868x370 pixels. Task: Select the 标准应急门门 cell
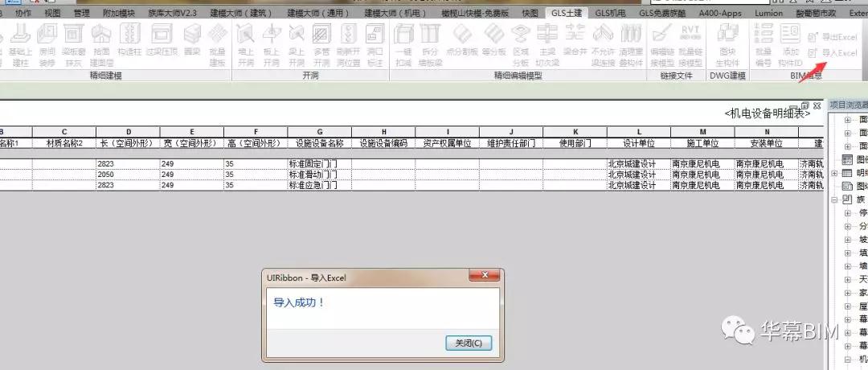(x=319, y=185)
